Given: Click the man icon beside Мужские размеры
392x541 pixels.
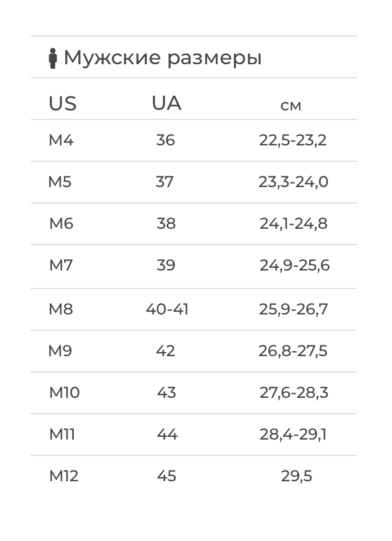Looking at the screenshot, I should (x=53, y=58).
